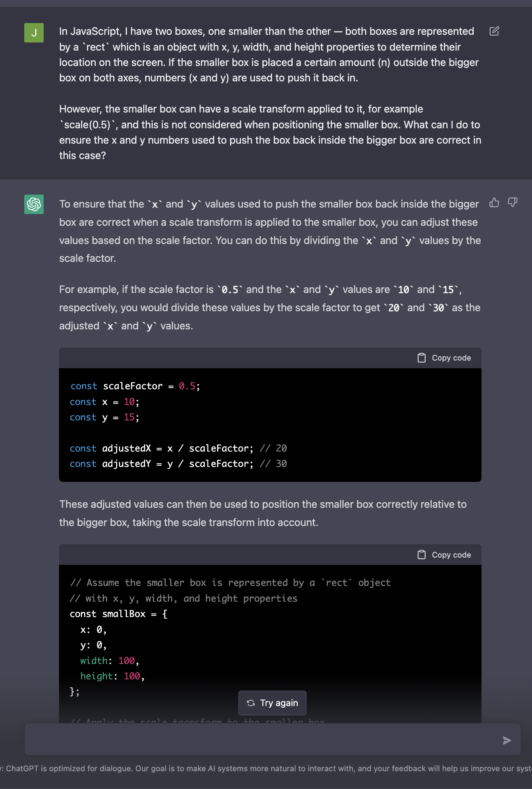The height and width of the screenshot is (789, 532).
Task: Give the response a thumbs up
Action: coord(494,202)
